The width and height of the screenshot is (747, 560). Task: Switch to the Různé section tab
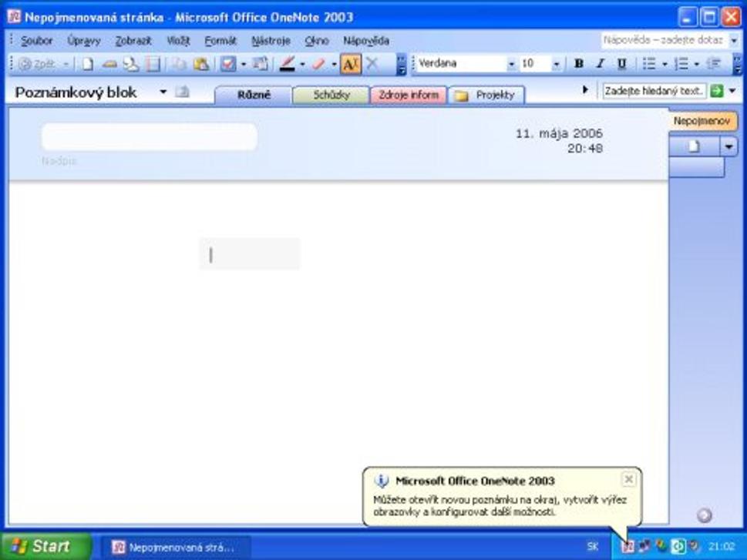click(x=254, y=95)
